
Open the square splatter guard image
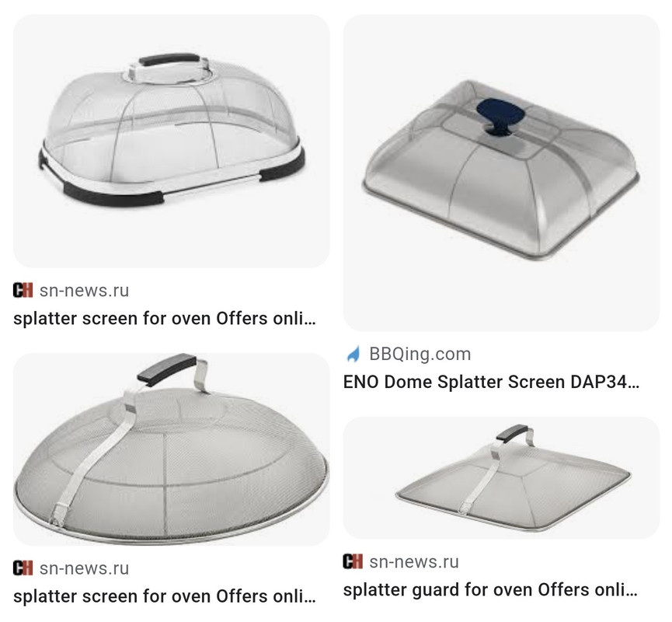pyautogui.click(x=501, y=477)
